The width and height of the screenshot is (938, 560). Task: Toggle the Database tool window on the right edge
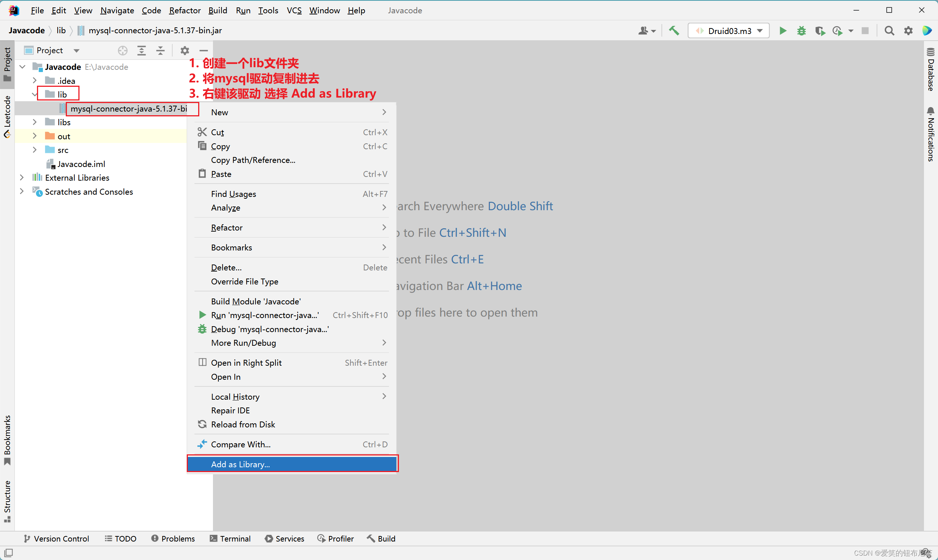pos(931,70)
